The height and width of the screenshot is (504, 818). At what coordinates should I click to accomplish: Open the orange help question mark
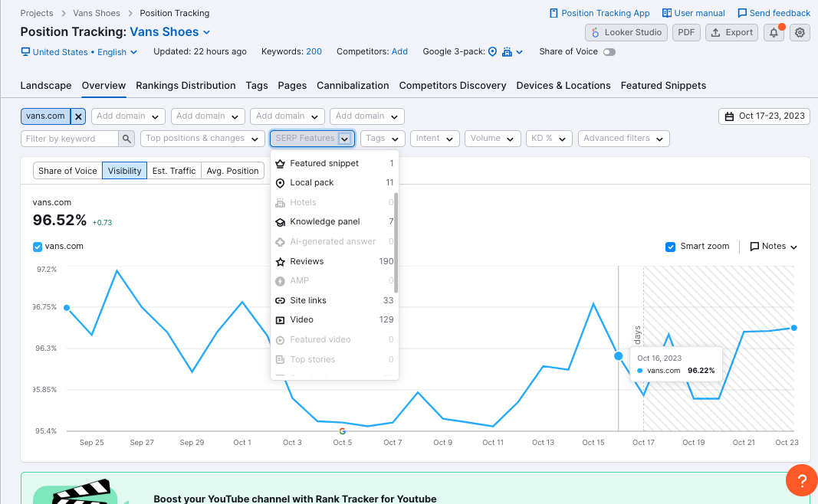click(801, 481)
